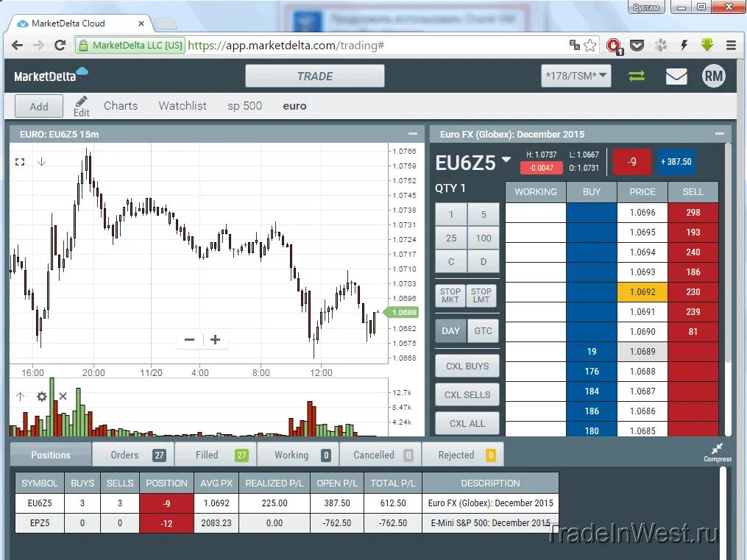Screen dimensions: 747x560
Task: Reload the page in browser
Action: click(x=60, y=45)
